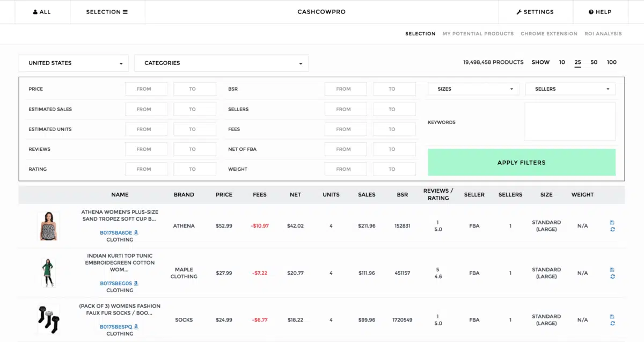The width and height of the screenshot is (644, 342).
Task: Click the Apply Filters button
Action: click(x=521, y=163)
